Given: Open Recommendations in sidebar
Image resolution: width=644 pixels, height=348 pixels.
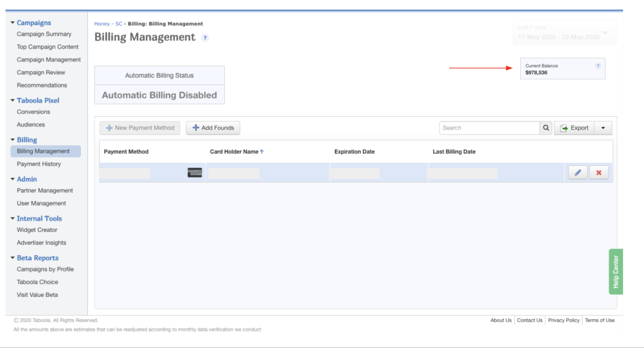Looking at the screenshot, I should coord(42,85).
